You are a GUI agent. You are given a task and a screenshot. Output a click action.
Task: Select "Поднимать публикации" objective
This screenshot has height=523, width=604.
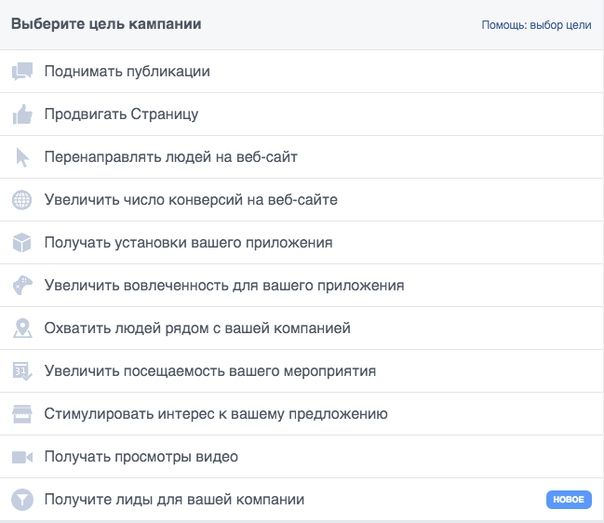302,71
